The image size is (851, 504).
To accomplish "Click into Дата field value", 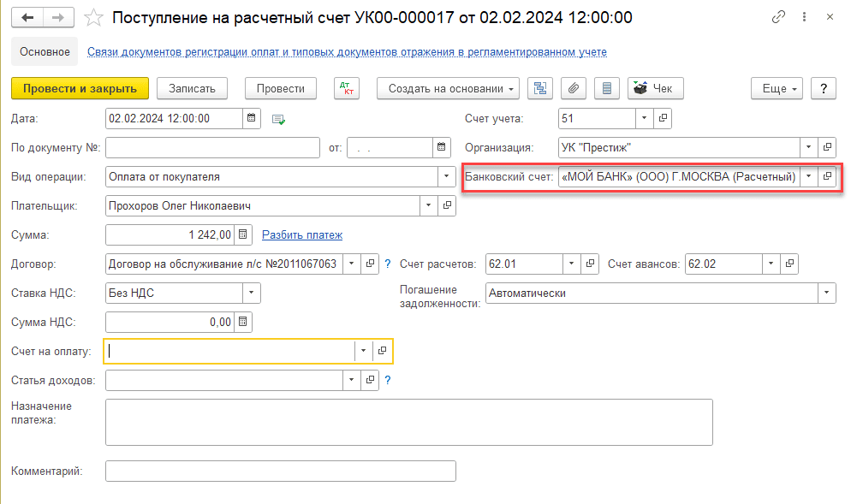I will point(174,118).
